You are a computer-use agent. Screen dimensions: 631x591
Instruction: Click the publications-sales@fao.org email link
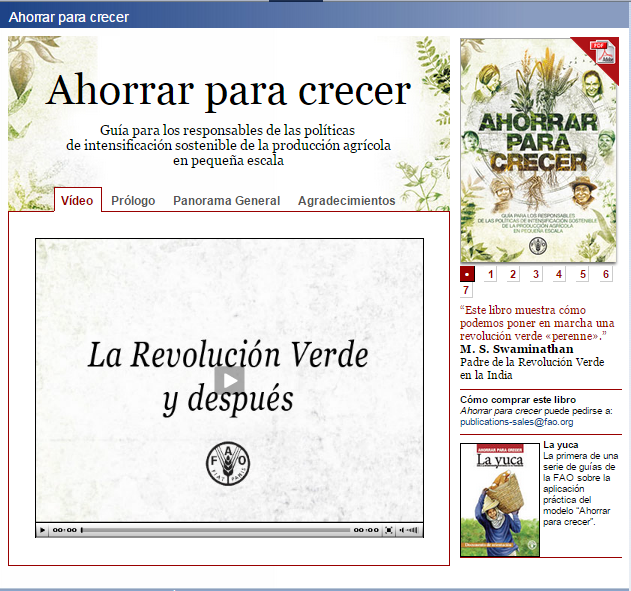pos(516,422)
